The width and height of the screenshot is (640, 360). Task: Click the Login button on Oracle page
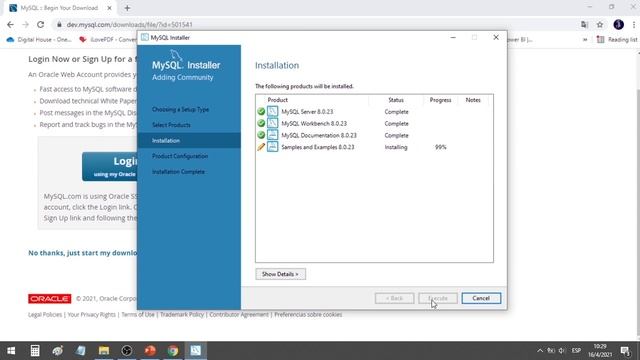click(x=109, y=166)
